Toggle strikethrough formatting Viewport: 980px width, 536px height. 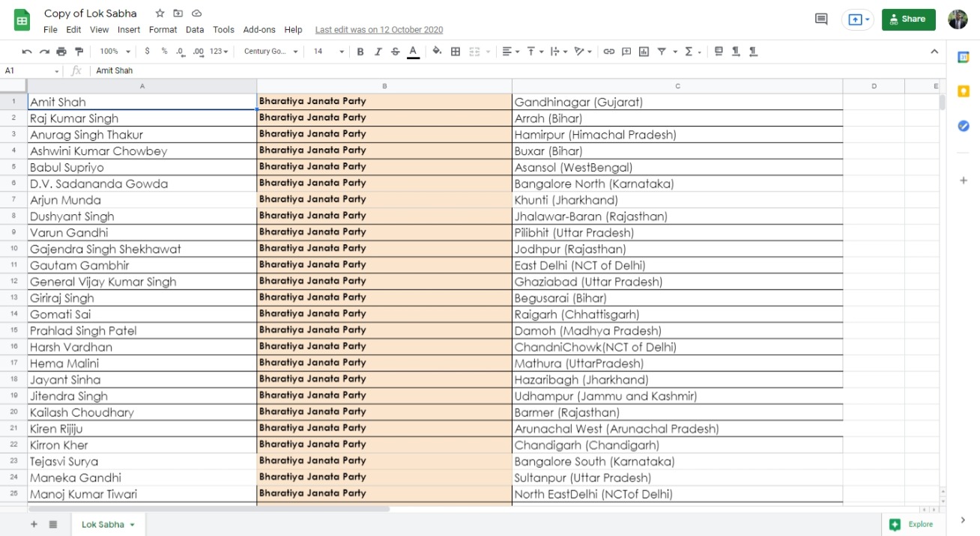(396, 52)
